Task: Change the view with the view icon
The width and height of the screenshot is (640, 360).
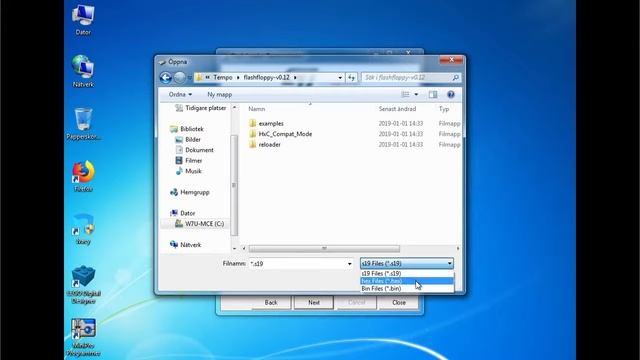Action: pos(405,94)
